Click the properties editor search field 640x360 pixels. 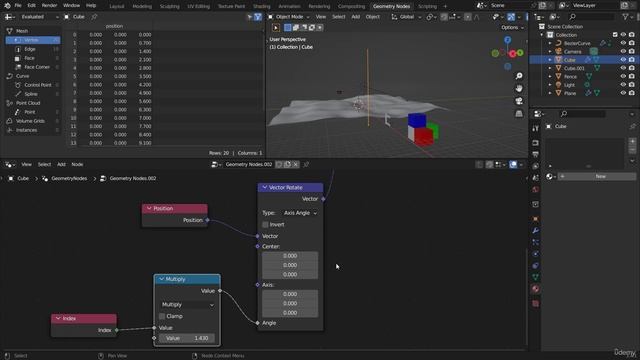click(x=583, y=114)
